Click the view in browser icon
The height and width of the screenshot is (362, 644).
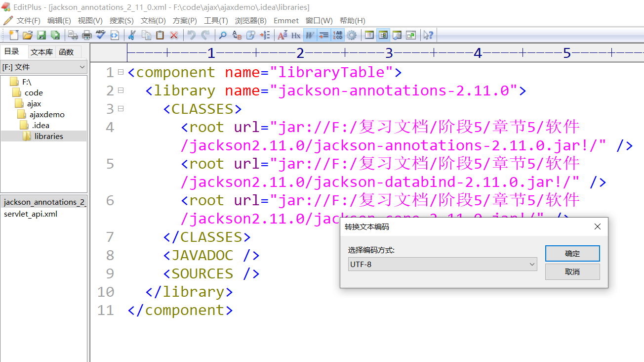point(115,35)
